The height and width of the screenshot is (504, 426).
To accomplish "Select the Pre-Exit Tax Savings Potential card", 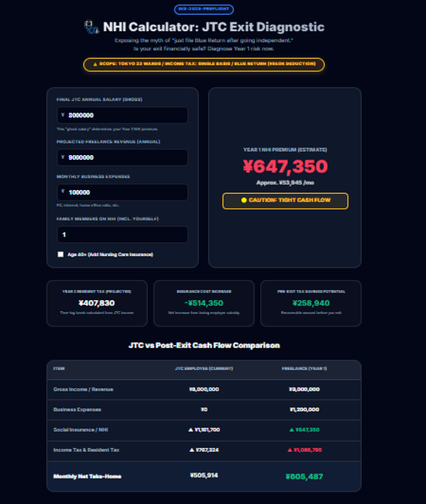I will (x=311, y=303).
